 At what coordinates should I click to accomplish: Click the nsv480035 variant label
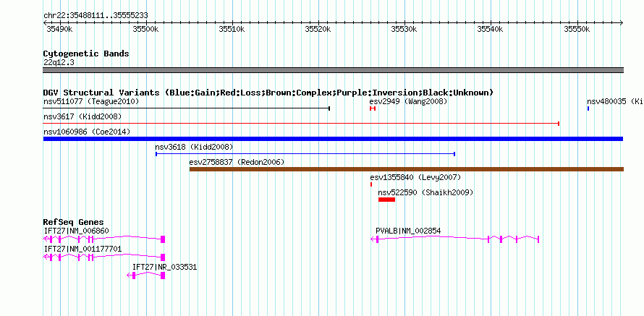[615, 101]
